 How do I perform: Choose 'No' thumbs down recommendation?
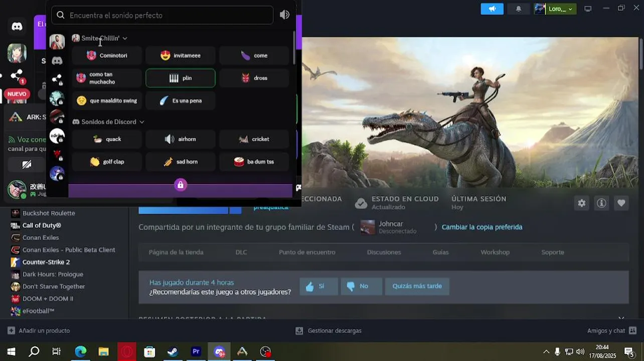click(361, 286)
